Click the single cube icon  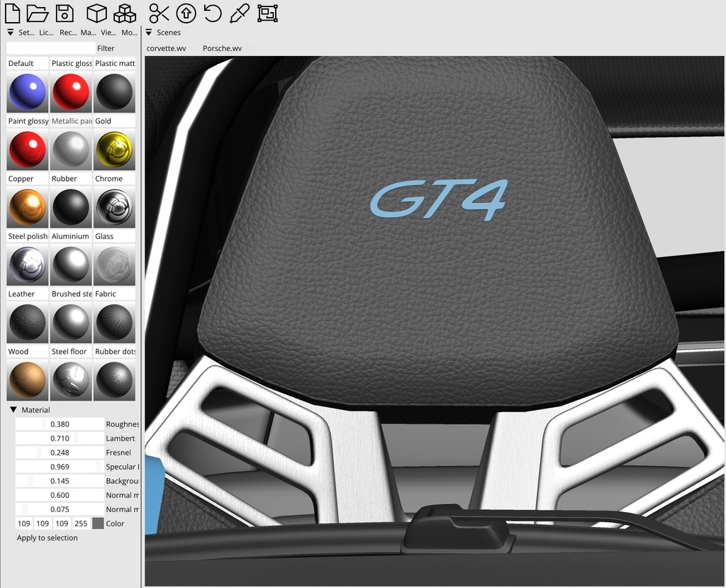pos(96,13)
